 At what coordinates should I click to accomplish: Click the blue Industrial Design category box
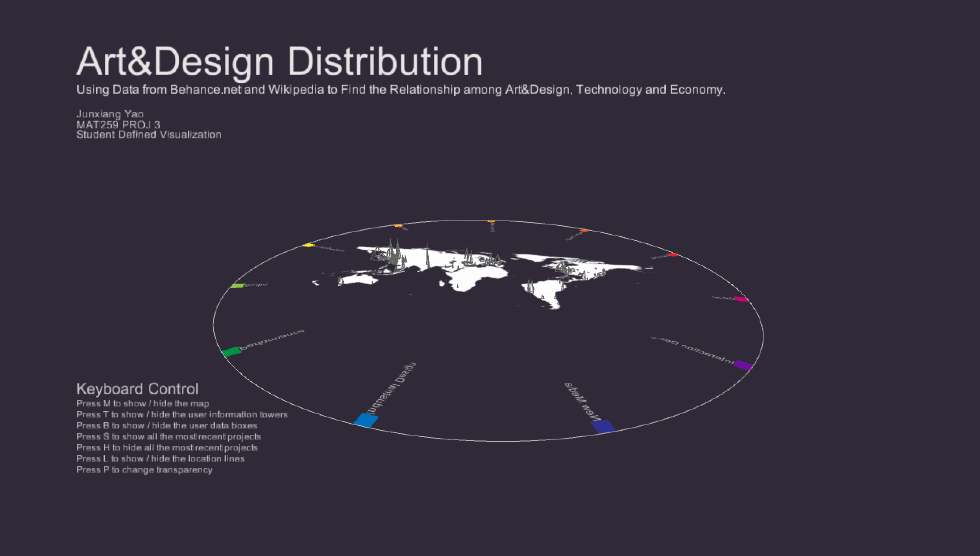366,420
